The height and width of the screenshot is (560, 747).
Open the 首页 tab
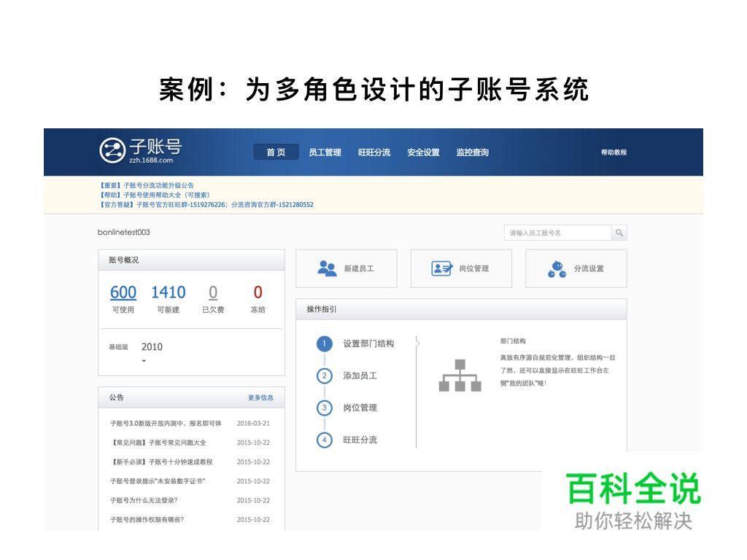click(x=276, y=152)
